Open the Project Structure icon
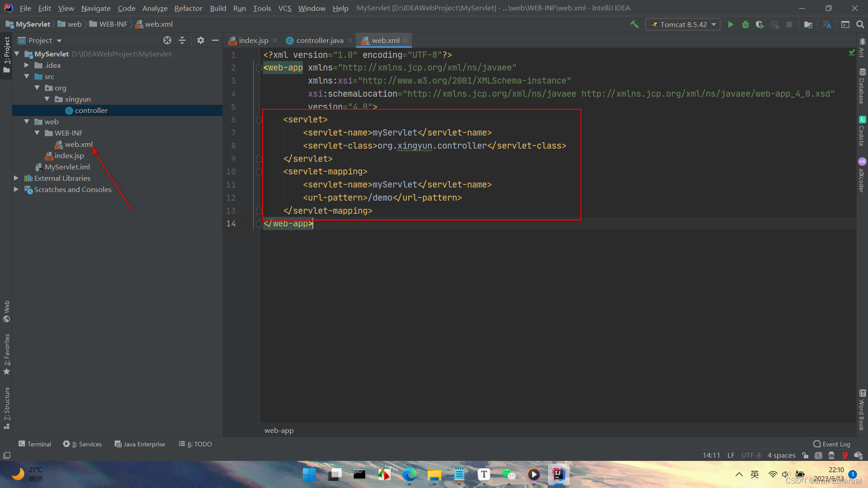 tap(808, 24)
